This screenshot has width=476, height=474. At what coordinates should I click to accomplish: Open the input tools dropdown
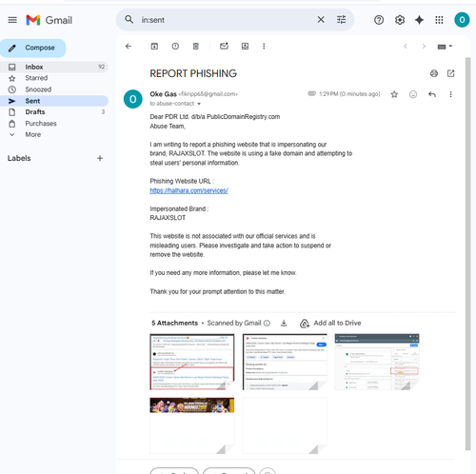coord(445,47)
